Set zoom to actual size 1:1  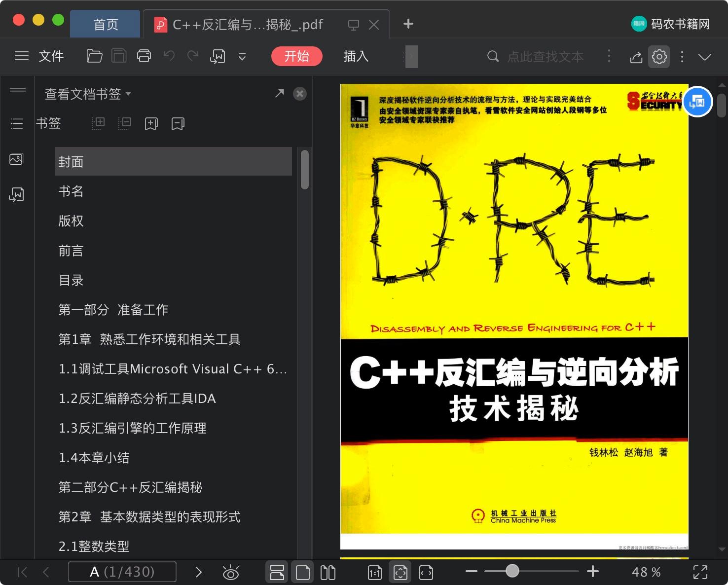(x=375, y=573)
